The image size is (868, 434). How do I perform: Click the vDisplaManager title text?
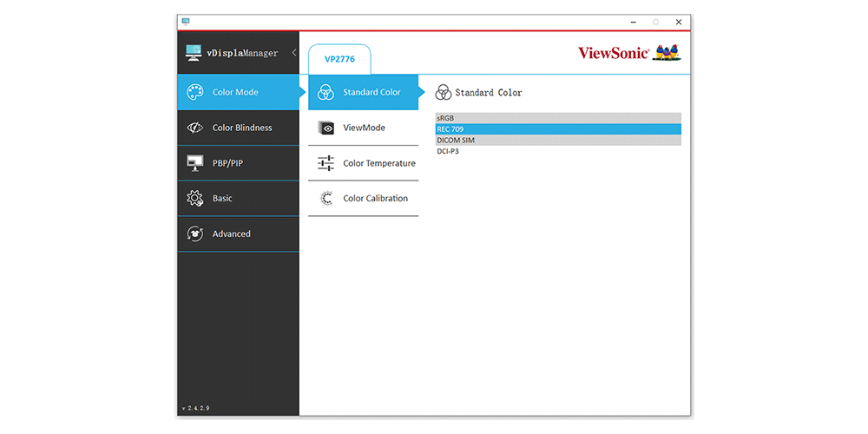click(242, 54)
